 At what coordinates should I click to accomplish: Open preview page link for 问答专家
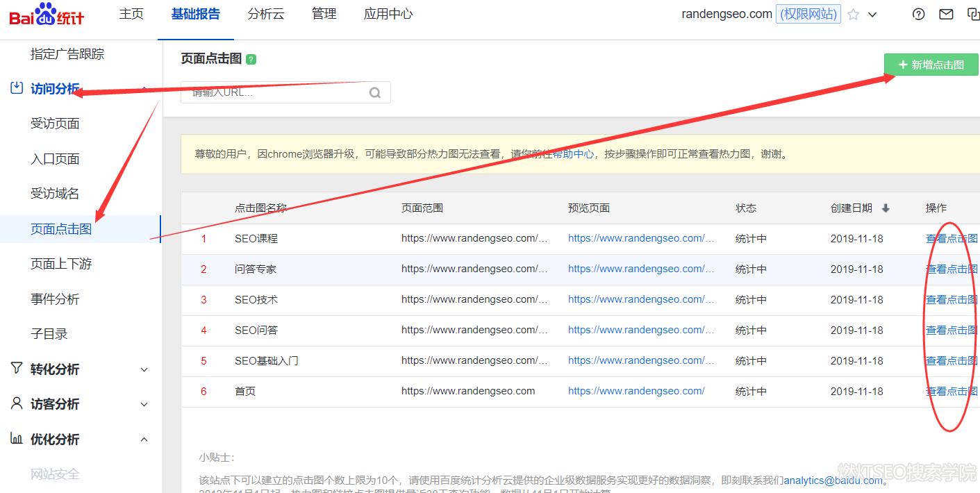(641, 269)
